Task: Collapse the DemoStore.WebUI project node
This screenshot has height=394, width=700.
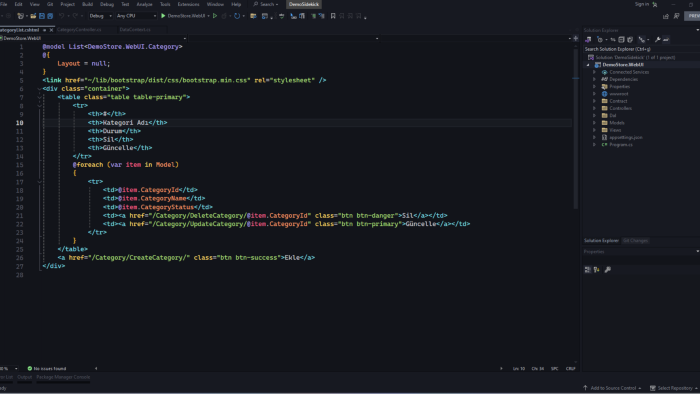Action: pyautogui.click(x=588, y=65)
